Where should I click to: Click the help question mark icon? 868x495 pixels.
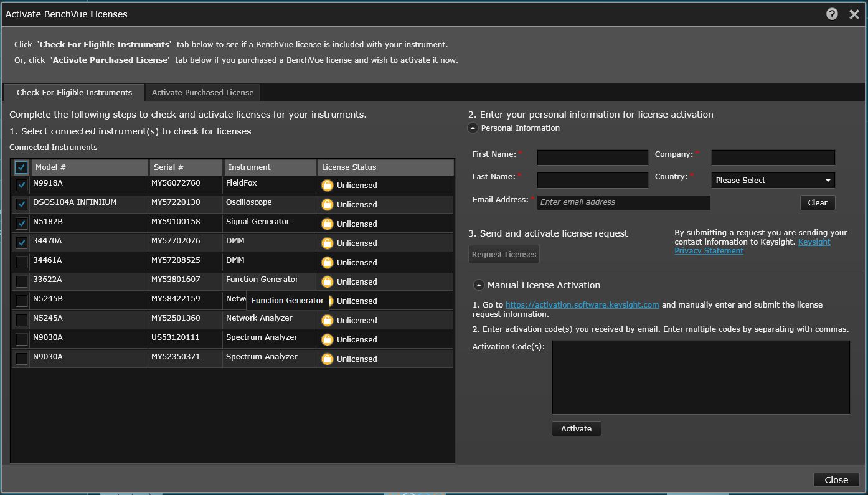coord(832,14)
